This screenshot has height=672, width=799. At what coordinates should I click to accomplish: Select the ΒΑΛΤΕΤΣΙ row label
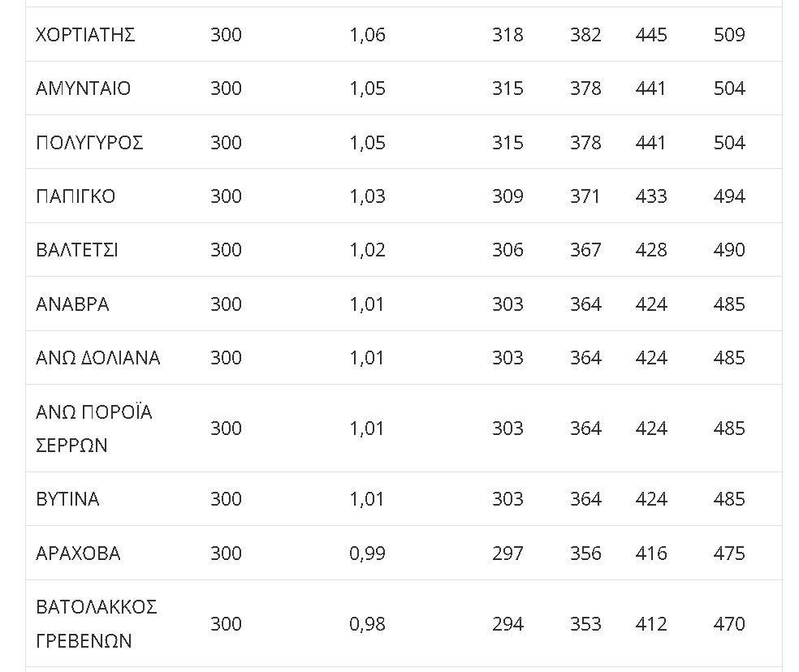(76, 250)
